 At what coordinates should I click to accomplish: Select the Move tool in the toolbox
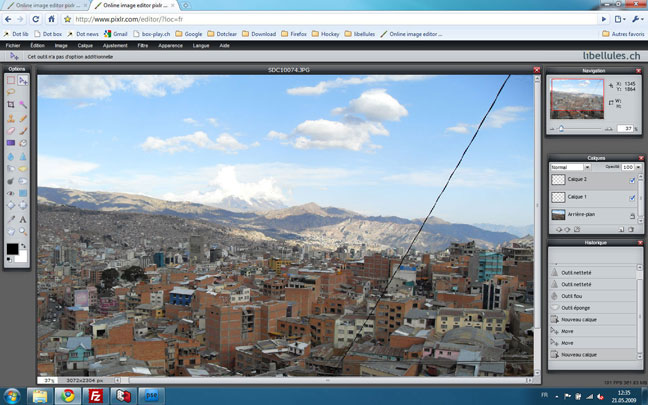pos(23,80)
